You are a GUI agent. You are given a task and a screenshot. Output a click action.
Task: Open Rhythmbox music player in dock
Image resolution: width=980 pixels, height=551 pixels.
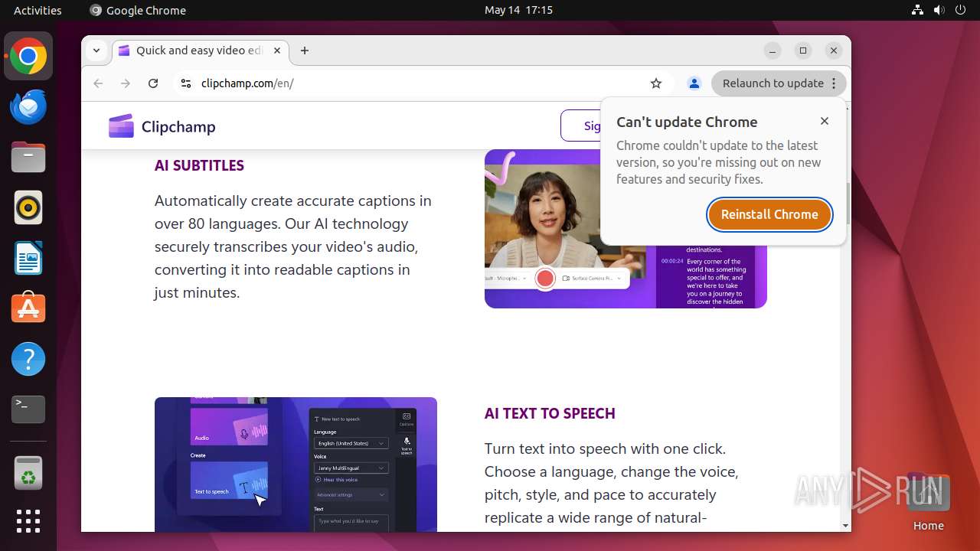click(28, 207)
